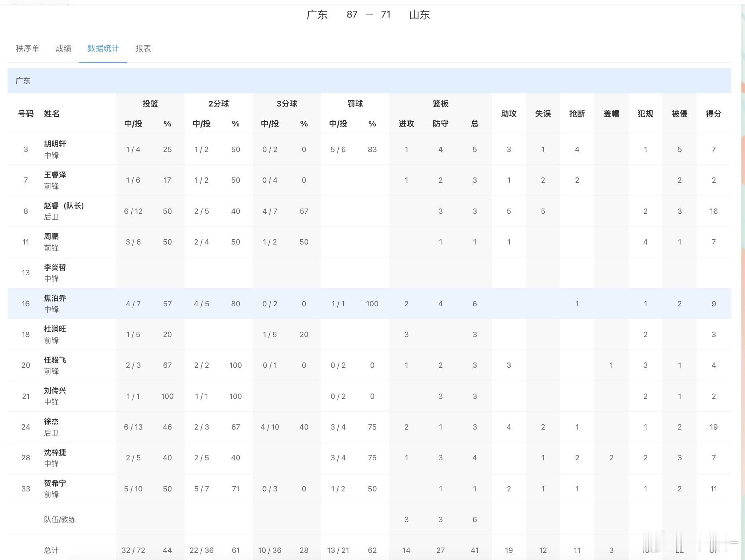
Task: Select player name 任骏飞
Action: 55,360
